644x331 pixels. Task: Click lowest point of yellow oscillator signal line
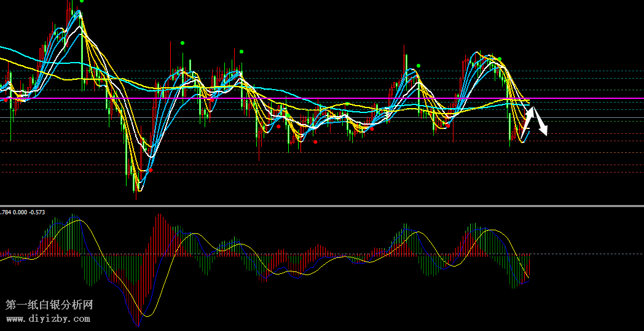coord(146,316)
